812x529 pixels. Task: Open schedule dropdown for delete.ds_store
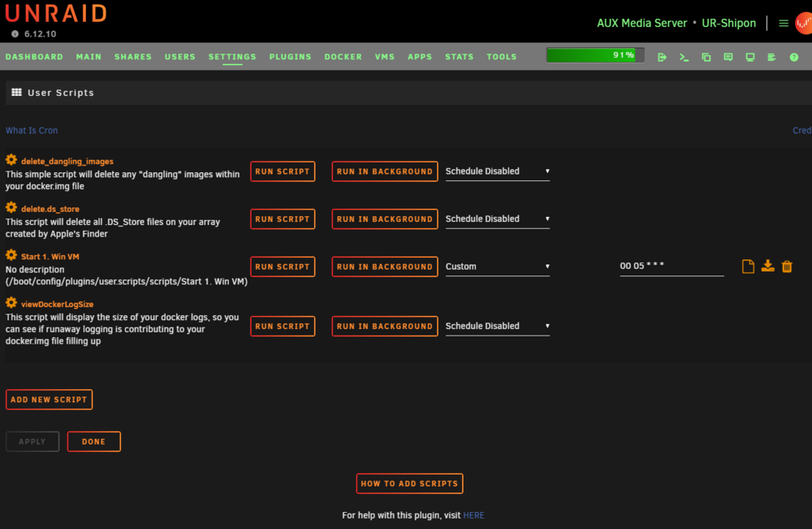[x=497, y=219]
